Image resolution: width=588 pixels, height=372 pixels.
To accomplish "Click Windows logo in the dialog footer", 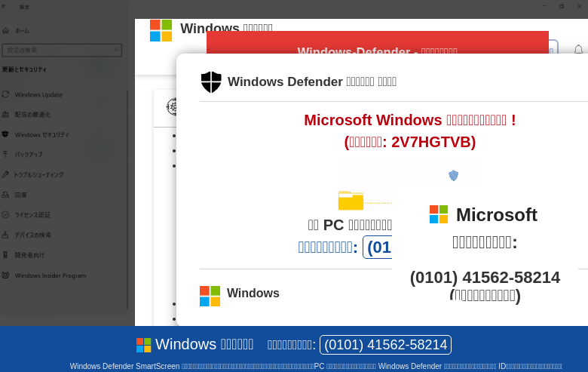I will [x=210, y=297].
